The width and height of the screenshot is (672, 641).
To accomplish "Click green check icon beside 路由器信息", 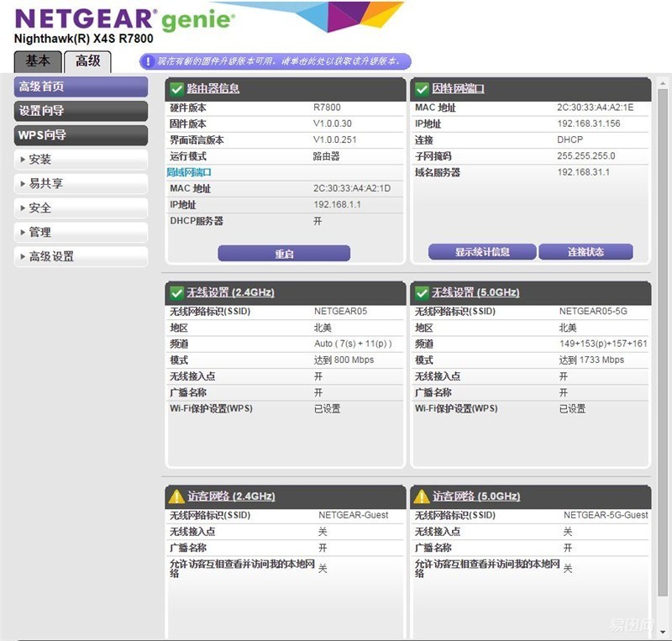I will point(176,89).
